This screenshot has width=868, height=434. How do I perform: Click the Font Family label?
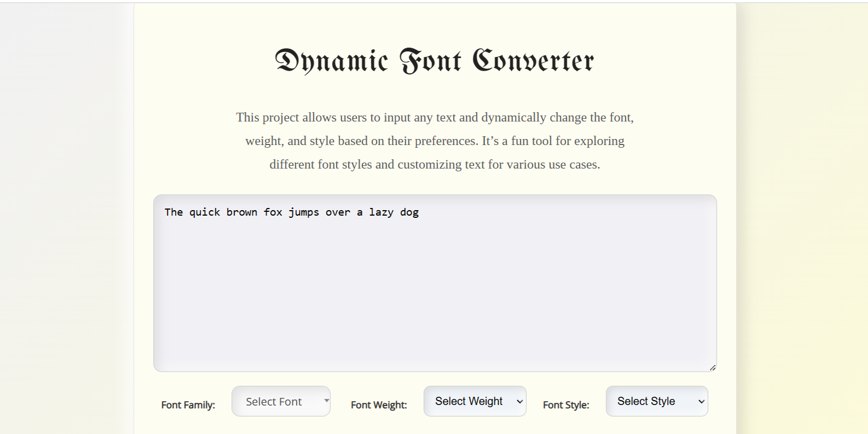coord(188,405)
